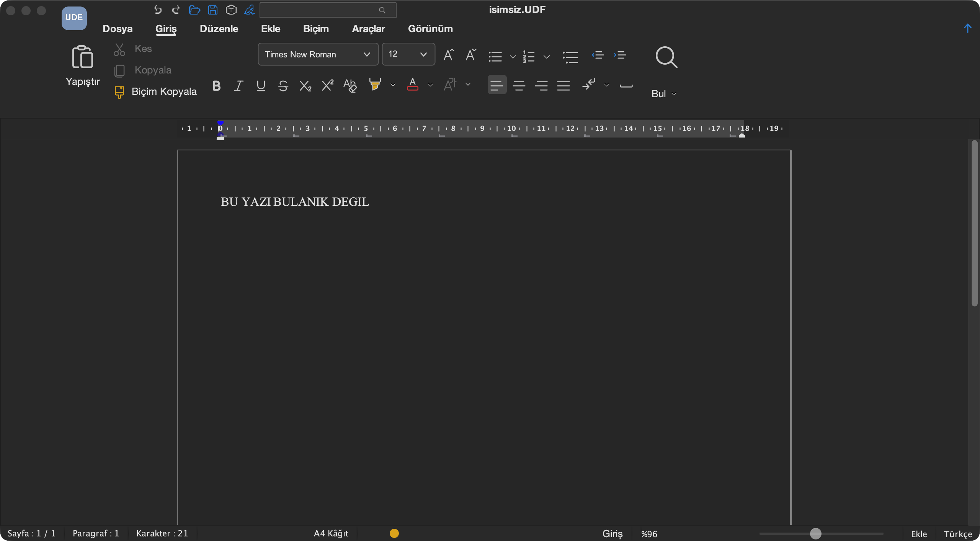Justify the paragraph text

(563, 85)
